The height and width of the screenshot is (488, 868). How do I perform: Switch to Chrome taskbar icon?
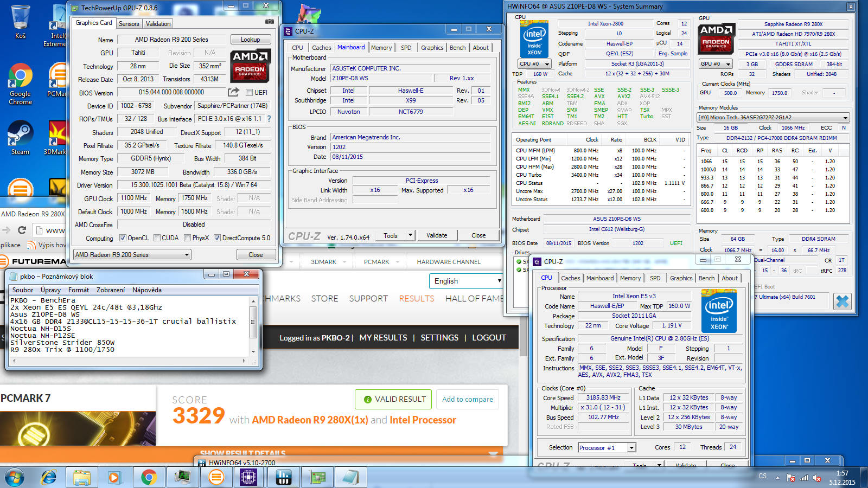tap(148, 478)
